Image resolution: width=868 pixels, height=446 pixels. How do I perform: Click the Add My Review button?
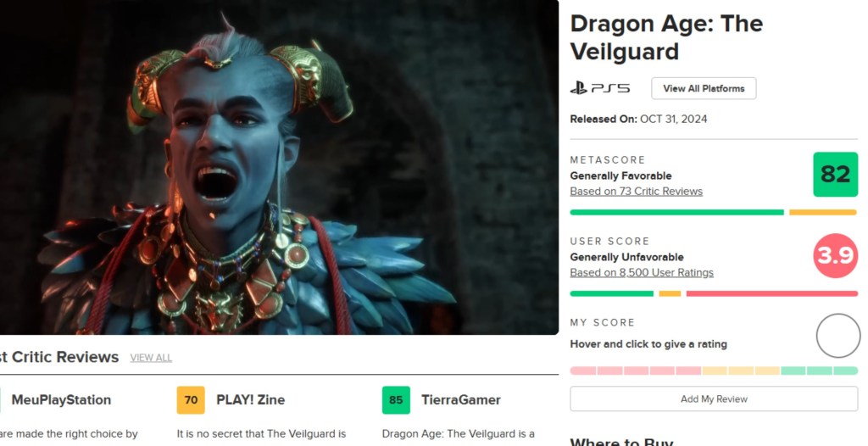click(x=714, y=399)
